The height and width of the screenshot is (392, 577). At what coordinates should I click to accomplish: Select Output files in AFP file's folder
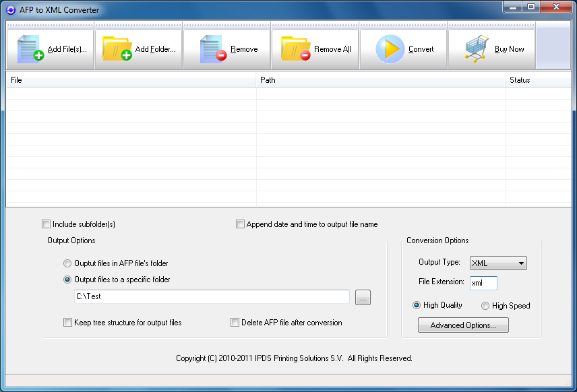[x=67, y=263]
